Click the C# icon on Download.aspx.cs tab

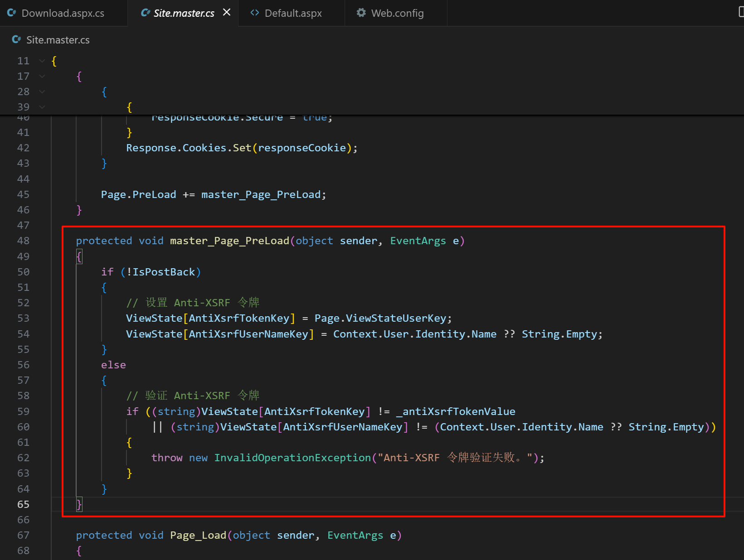[12, 13]
